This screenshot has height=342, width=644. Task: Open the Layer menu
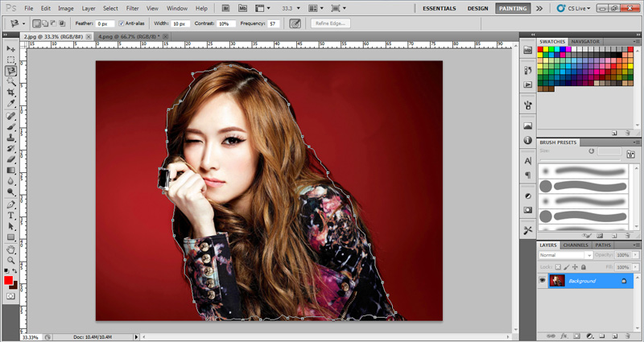tap(89, 8)
